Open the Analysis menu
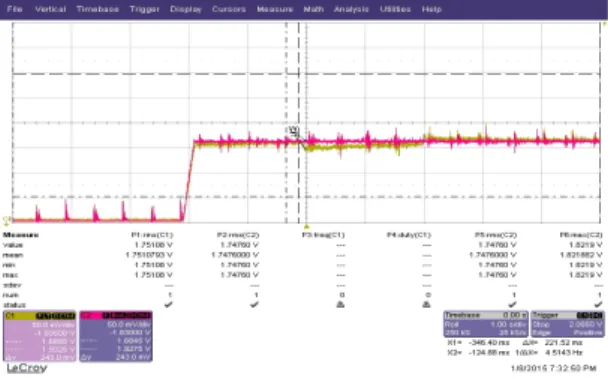The width and height of the screenshot is (608, 378). [x=351, y=9]
